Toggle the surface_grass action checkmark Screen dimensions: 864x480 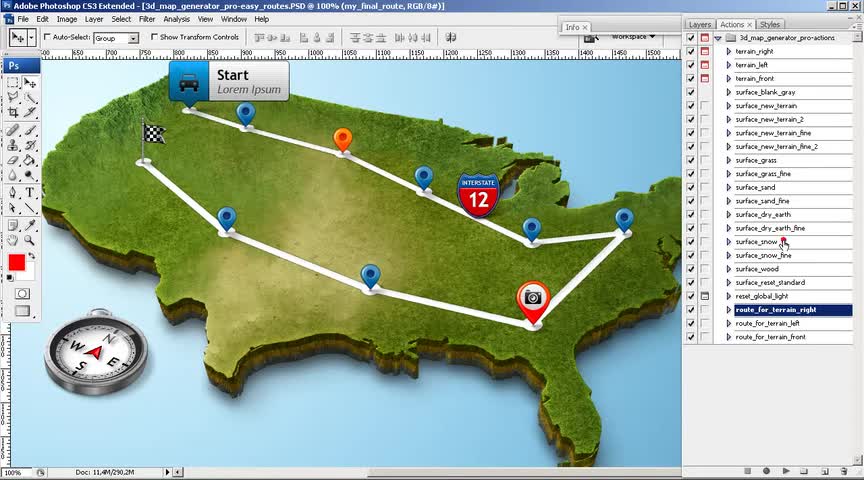[690, 160]
